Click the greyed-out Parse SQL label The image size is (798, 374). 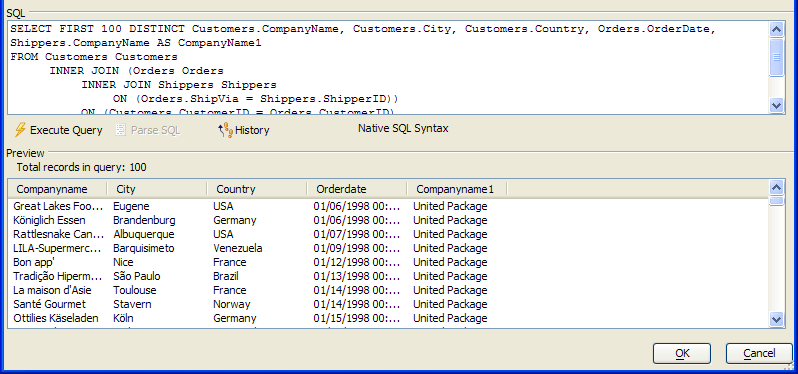coord(156,130)
